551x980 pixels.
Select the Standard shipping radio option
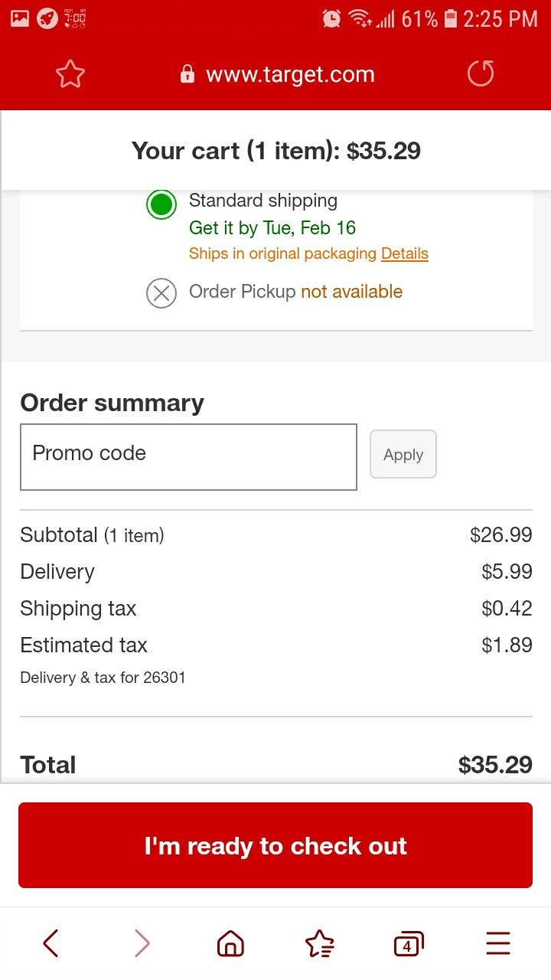point(161,204)
